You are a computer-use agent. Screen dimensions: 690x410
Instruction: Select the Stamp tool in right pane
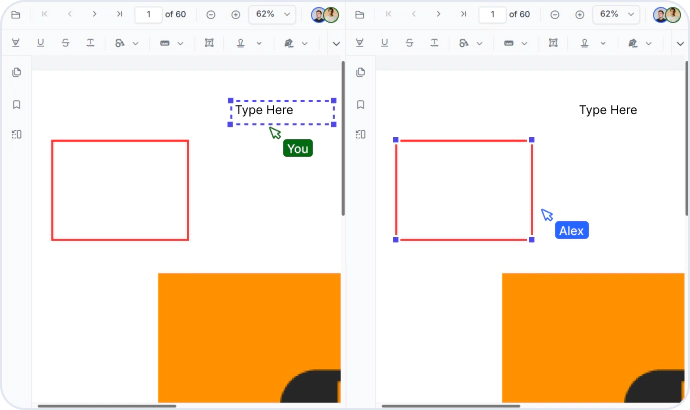(x=584, y=43)
